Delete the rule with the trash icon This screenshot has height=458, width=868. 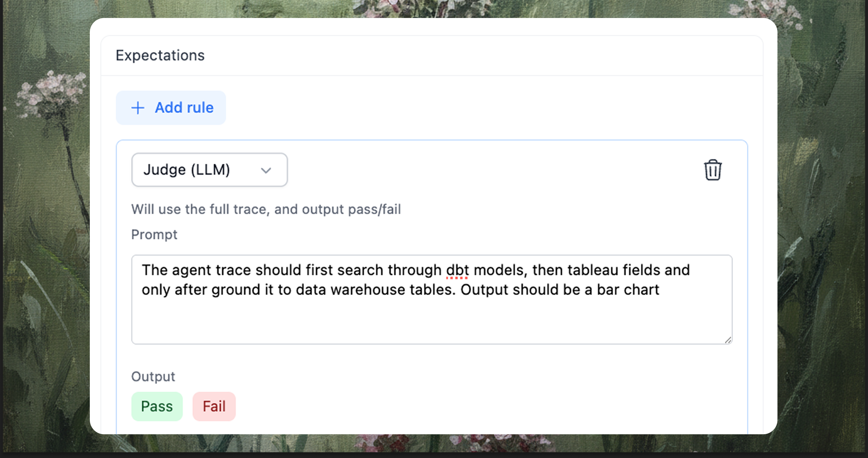712,170
